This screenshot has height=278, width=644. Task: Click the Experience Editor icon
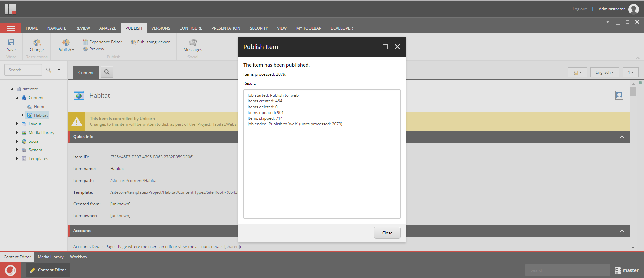pos(85,42)
